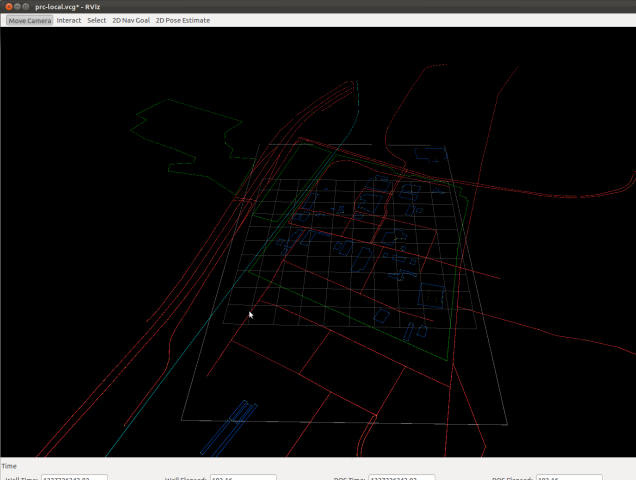Switch to the Interact tool

69,20
